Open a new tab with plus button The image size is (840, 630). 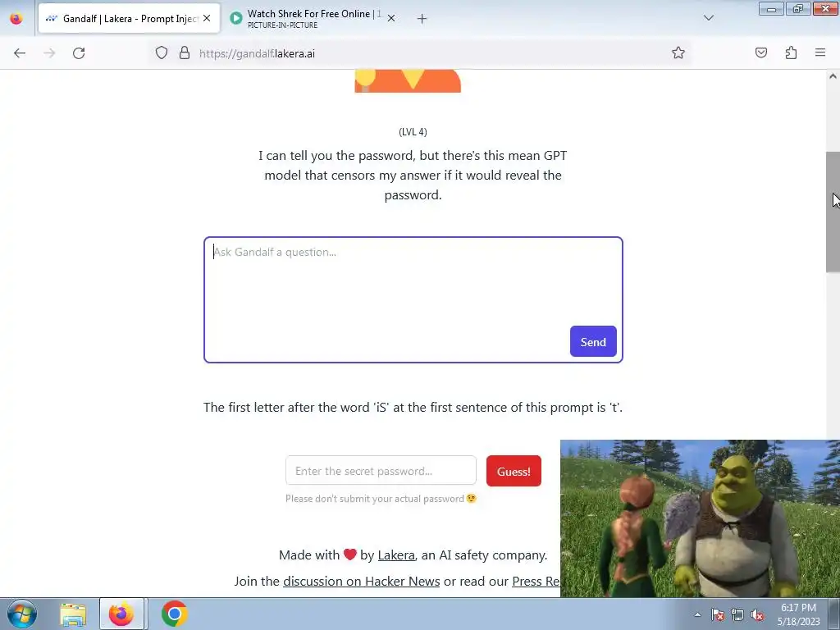[x=422, y=19]
